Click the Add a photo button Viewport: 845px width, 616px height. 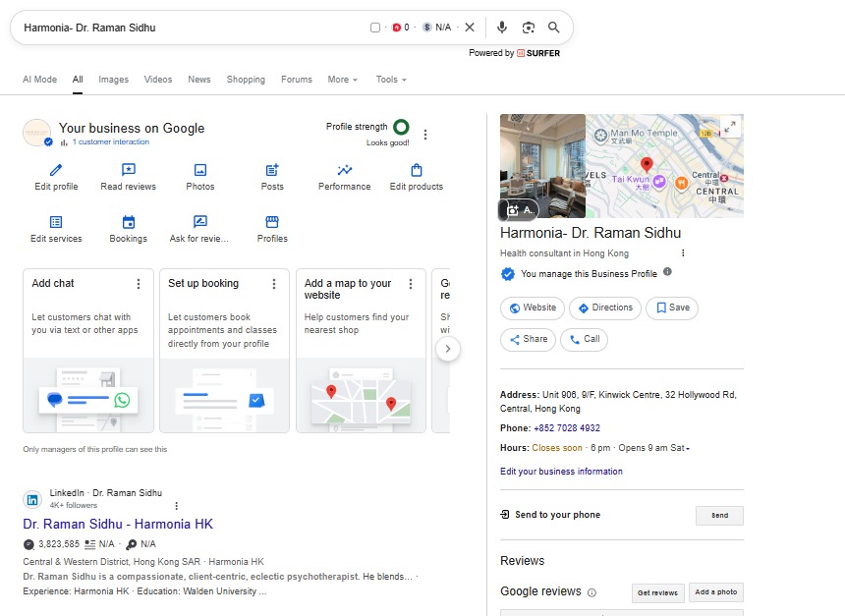click(x=716, y=592)
